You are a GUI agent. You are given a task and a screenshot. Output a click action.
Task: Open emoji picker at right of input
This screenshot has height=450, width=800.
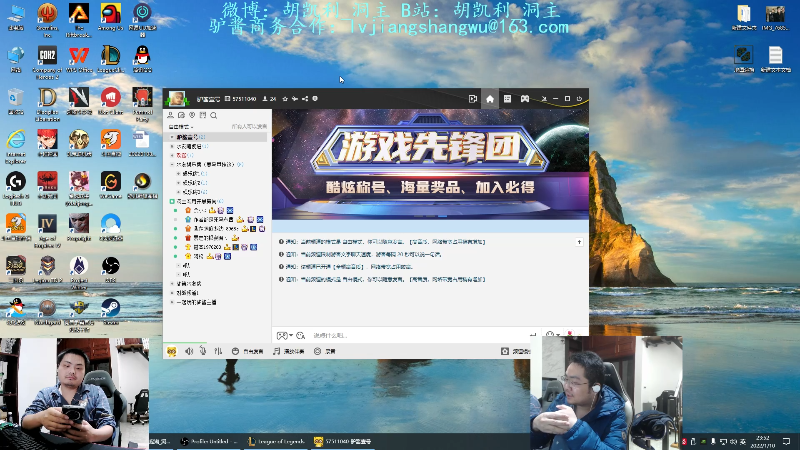coord(549,335)
